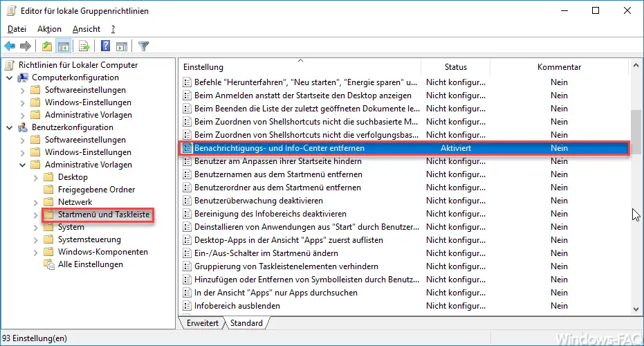Select Startmenü und Taskleiste in tree
644x346 pixels.
click(104, 215)
